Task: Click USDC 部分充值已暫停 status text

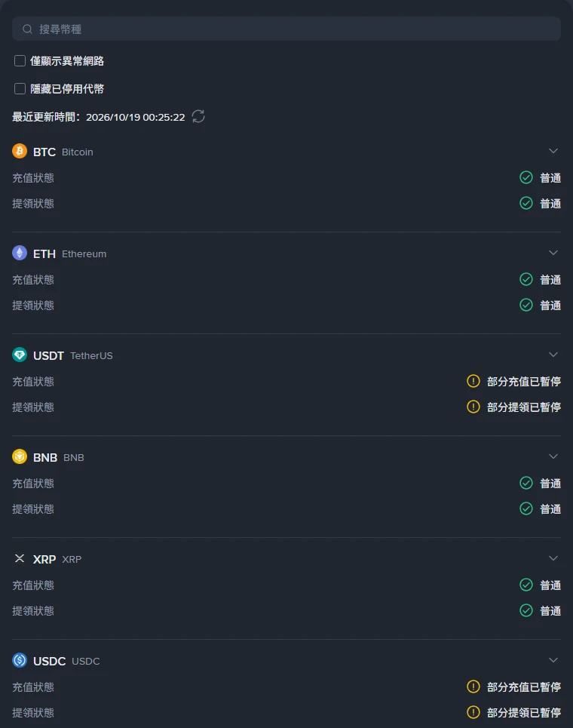Action: [524, 687]
